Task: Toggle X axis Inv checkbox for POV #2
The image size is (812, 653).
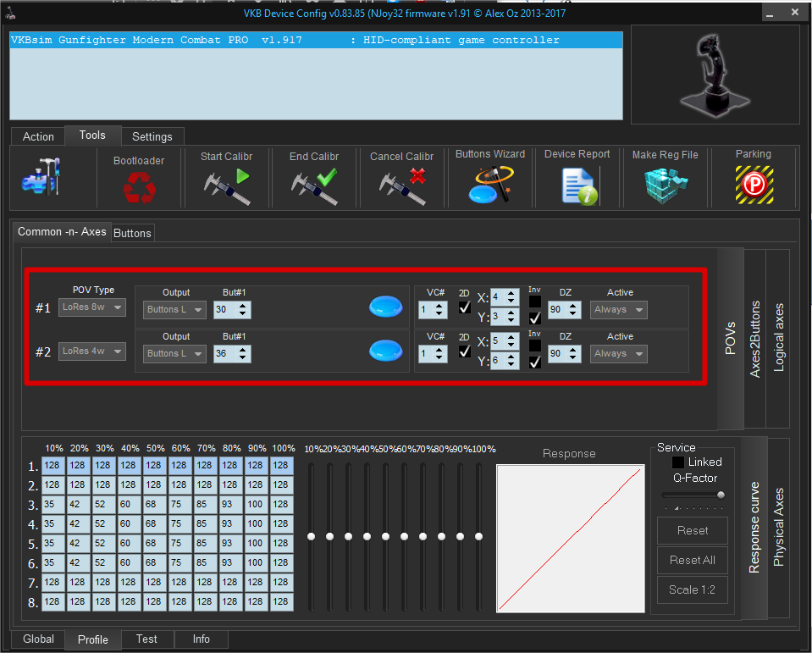Action: 535,345
